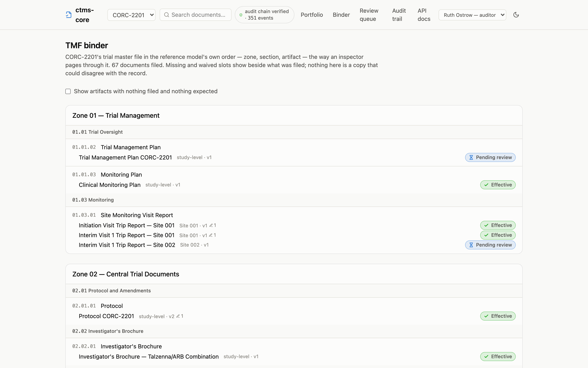Viewport: 588px width, 368px height.
Task: Click artifact 01.03.01 Site Monitoring Visit Report title
Action: coord(137,215)
